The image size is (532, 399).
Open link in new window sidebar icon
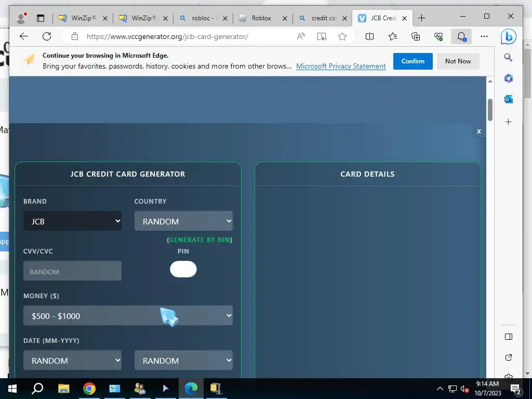tap(508, 357)
